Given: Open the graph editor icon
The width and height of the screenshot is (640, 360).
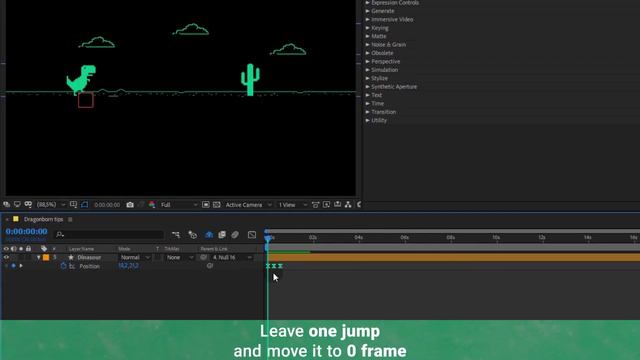Looking at the screenshot, I should [x=252, y=235].
